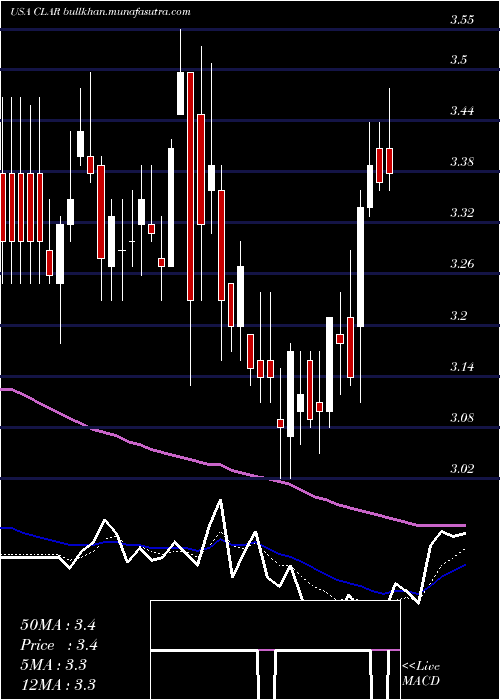Click the MACD histogram box at the bottom
Image resolution: width=500 pixels, height=700 pixels.
coord(275,650)
